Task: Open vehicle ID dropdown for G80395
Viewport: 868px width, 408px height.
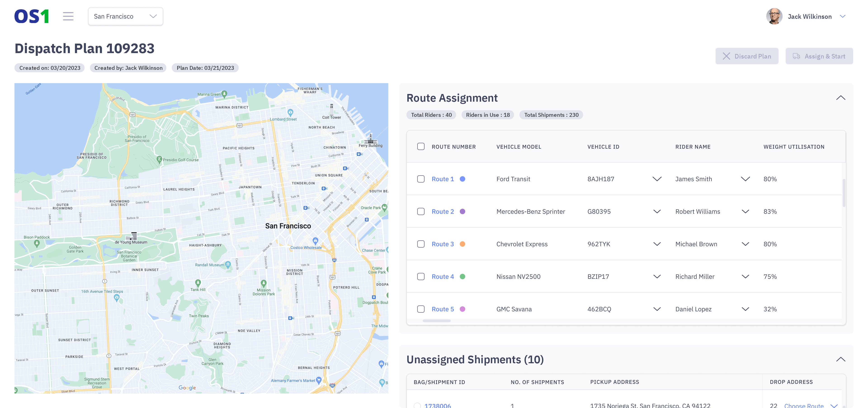Action: (x=657, y=212)
